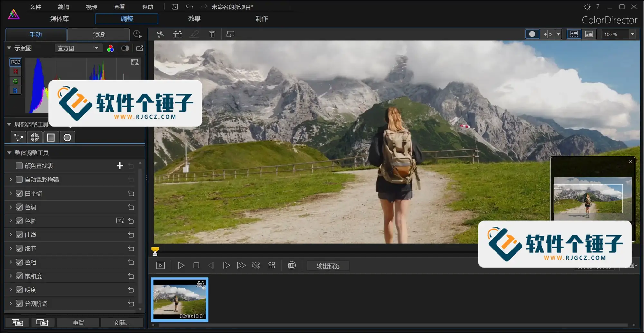
Task: Open the 直方图 scope type dropdown
Action: 78,48
